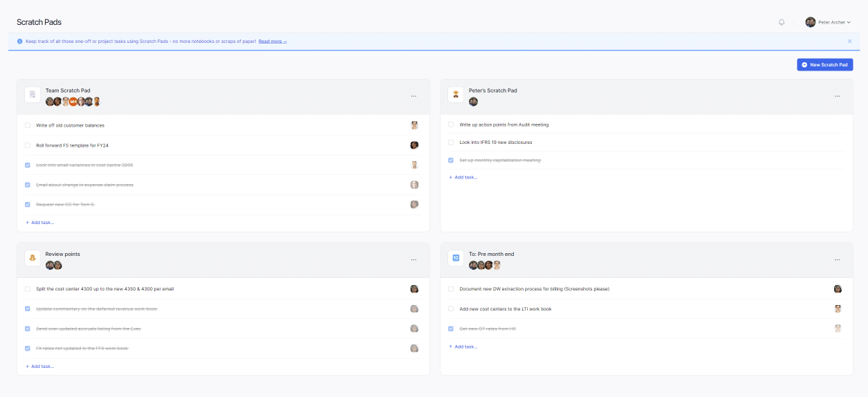The image size is (868, 397).
Task: Create a New Scratch Pad
Action: pyautogui.click(x=824, y=64)
